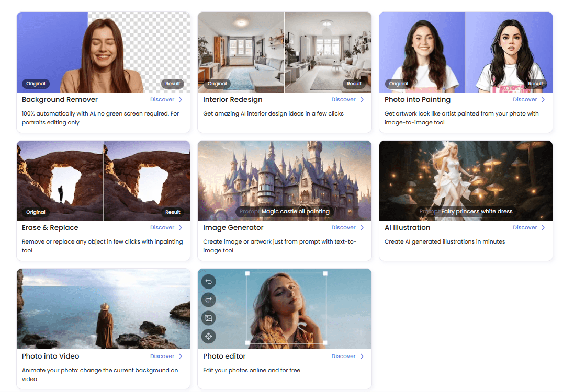Select the Result badge on Interior Redesign image
The width and height of the screenshot is (563, 392).
[x=354, y=84]
